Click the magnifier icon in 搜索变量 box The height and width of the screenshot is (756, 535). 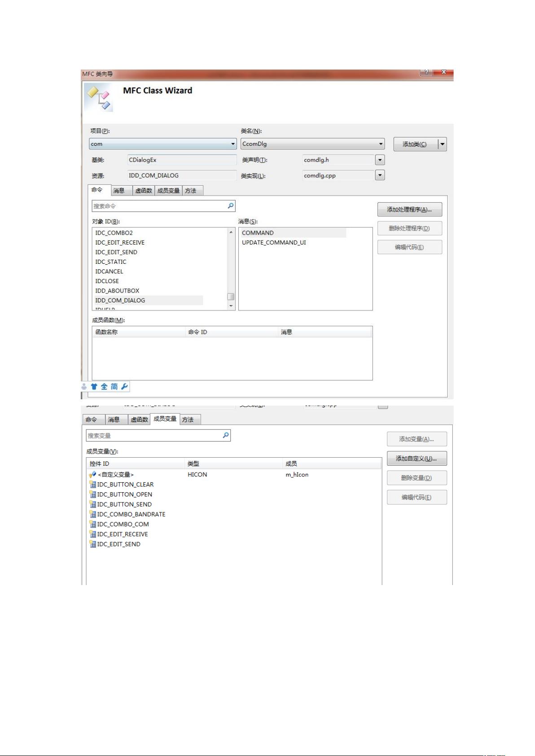click(226, 435)
